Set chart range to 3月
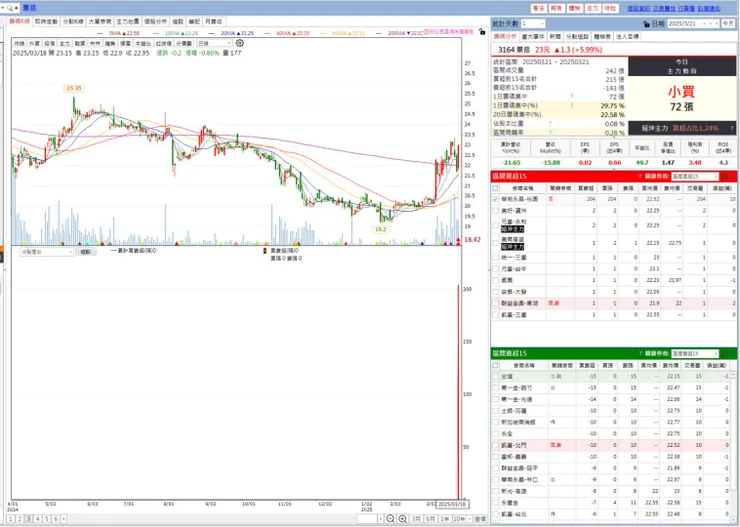The width and height of the screenshot is (740, 527). click(x=416, y=519)
